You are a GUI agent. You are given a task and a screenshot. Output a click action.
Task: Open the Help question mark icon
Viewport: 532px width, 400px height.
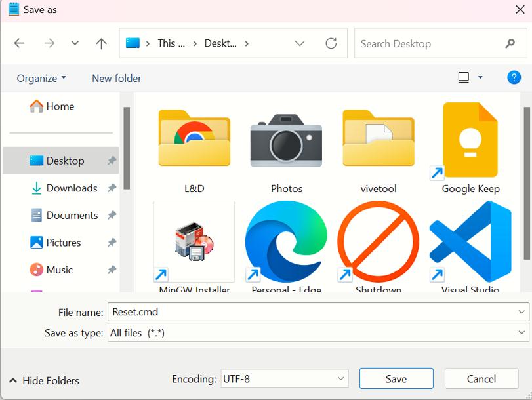[x=514, y=77]
